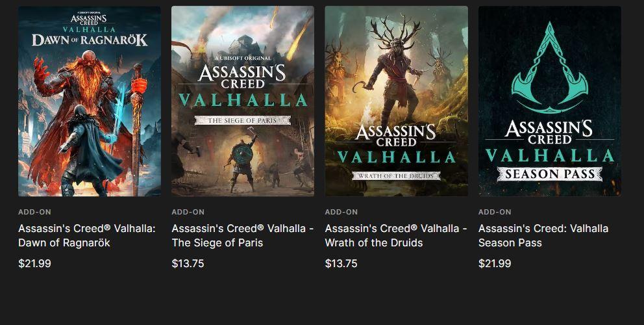Select the $13.75 price for The Siege of Paris
This screenshot has width=644, height=325.
pos(188,263)
